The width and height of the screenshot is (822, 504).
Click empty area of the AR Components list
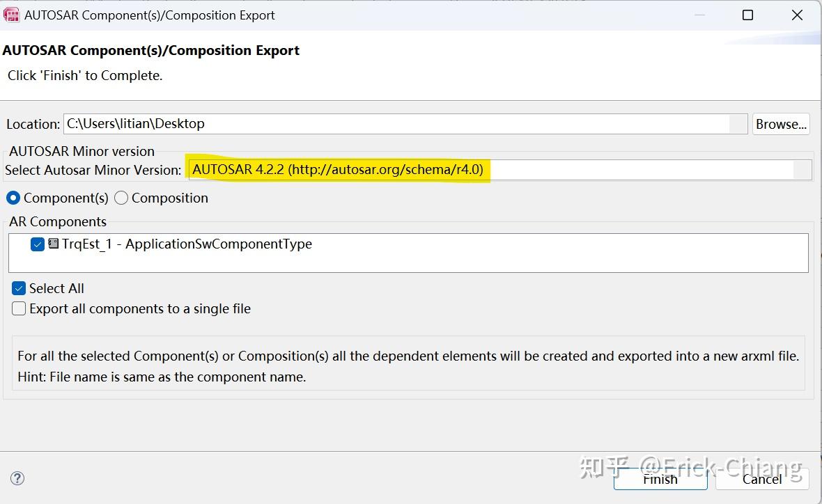pyautogui.click(x=488, y=262)
